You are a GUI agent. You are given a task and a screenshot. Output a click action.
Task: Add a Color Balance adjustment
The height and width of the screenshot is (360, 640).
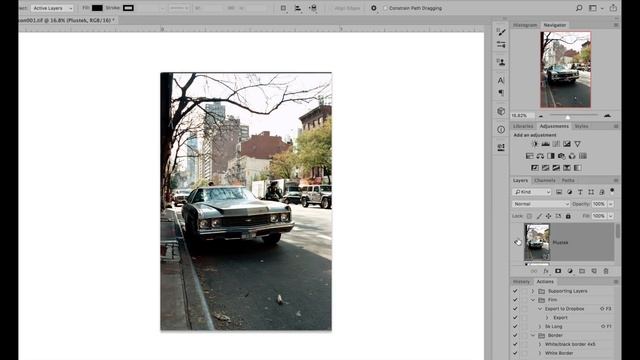pos(540,156)
